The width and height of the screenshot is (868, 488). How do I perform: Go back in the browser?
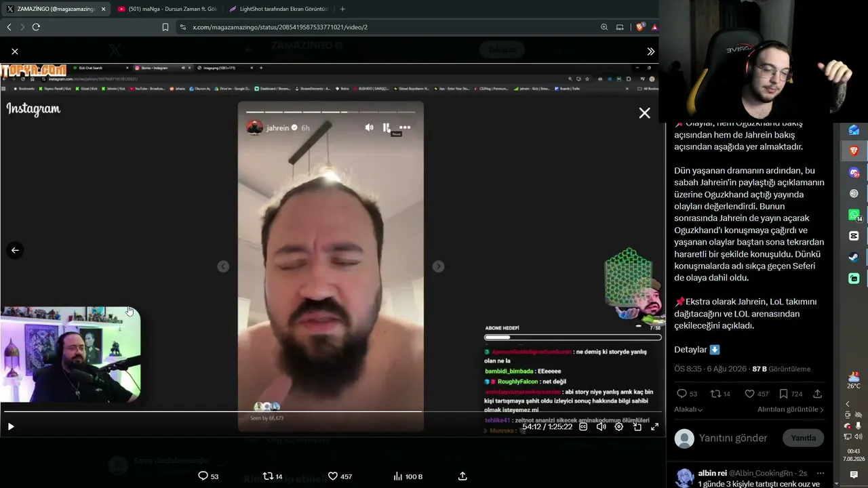[x=9, y=27]
